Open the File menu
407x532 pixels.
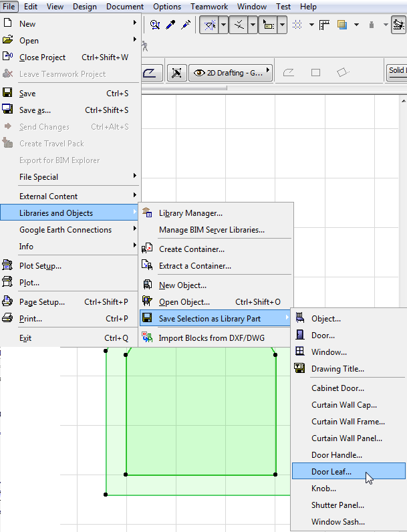point(9,7)
